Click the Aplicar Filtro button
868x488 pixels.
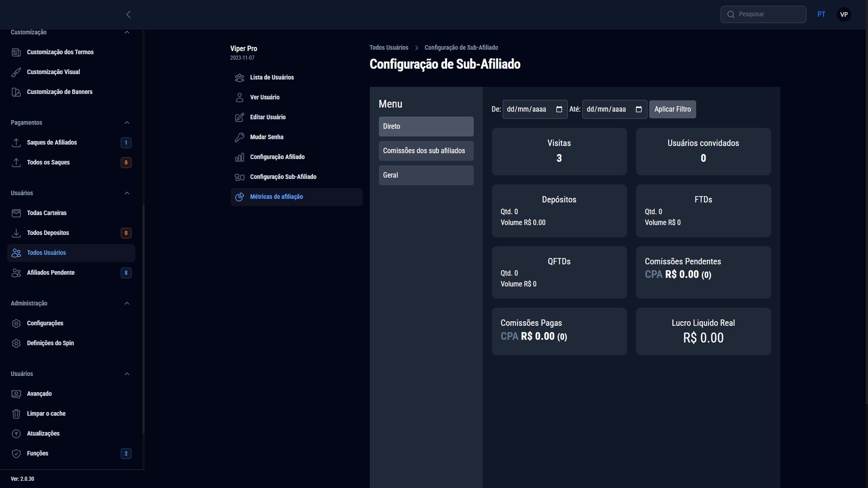[672, 109]
